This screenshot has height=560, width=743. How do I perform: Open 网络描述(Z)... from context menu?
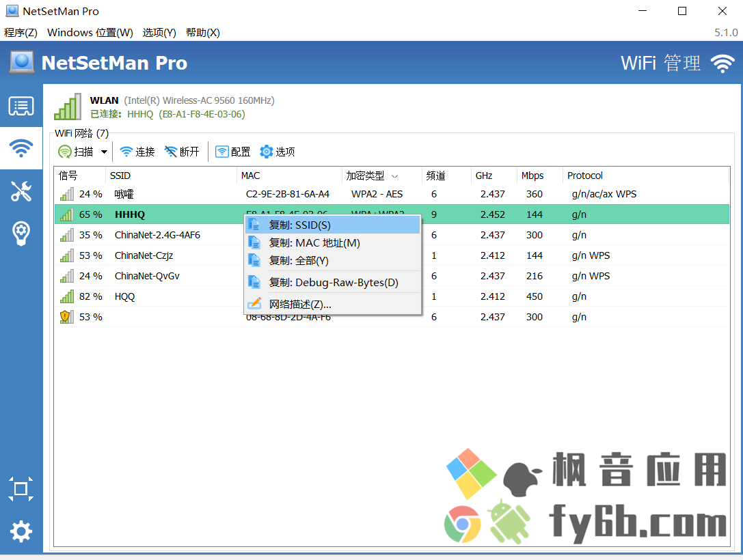coord(333,304)
